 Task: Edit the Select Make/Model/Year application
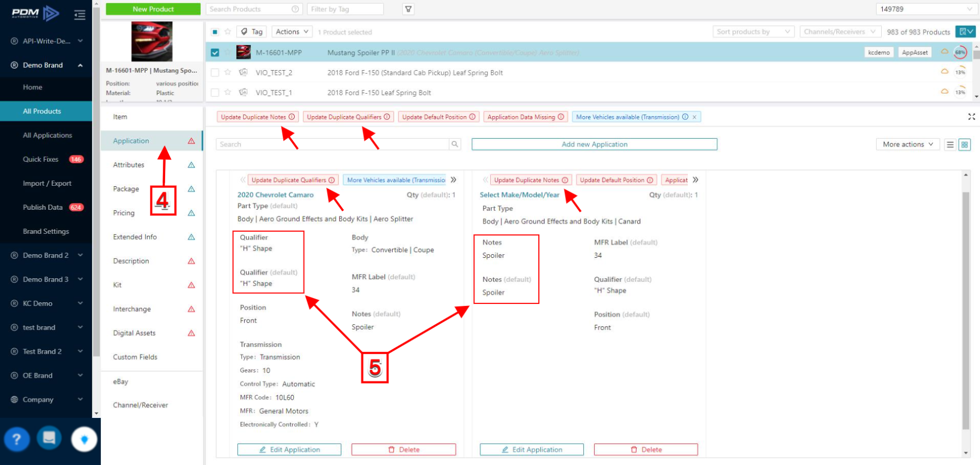[x=532, y=450]
